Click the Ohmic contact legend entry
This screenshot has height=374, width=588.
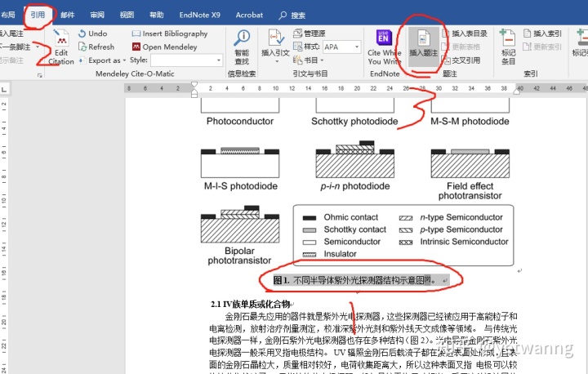click(341, 217)
